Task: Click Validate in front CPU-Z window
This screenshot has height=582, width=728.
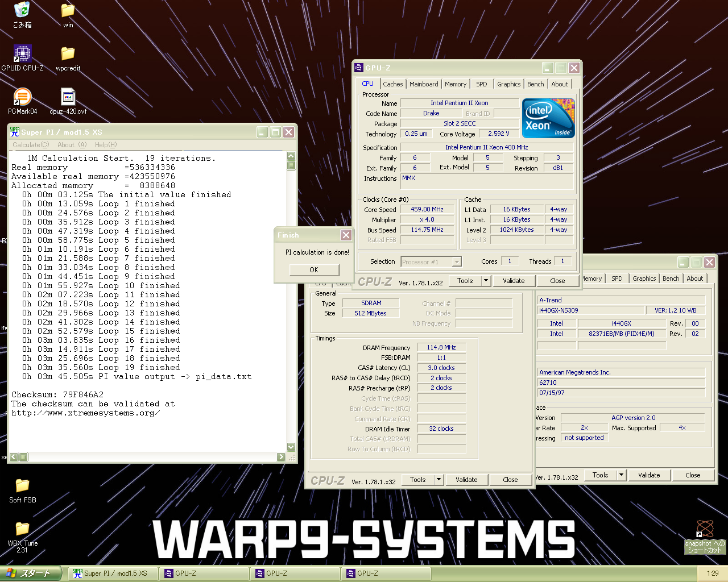Action: pyautogui.click(x=514, y=281)
